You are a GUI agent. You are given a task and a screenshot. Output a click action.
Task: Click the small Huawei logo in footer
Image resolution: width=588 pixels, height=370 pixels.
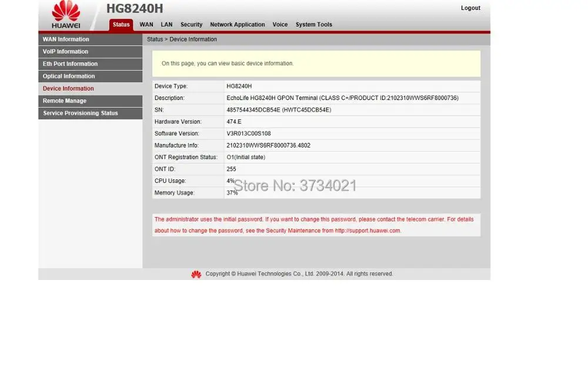point(196,274)
